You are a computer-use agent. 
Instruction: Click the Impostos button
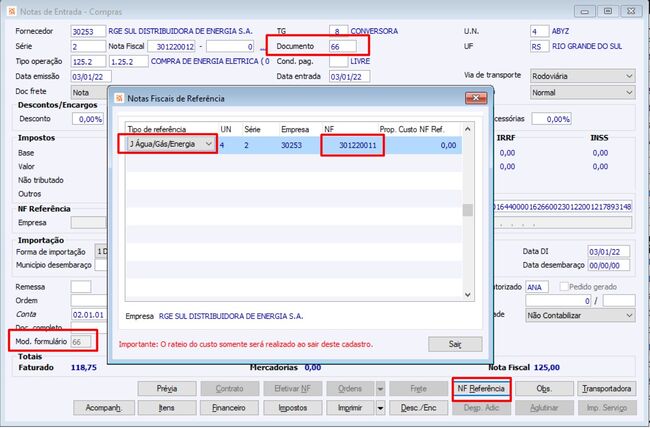click(x=293, y=408)
